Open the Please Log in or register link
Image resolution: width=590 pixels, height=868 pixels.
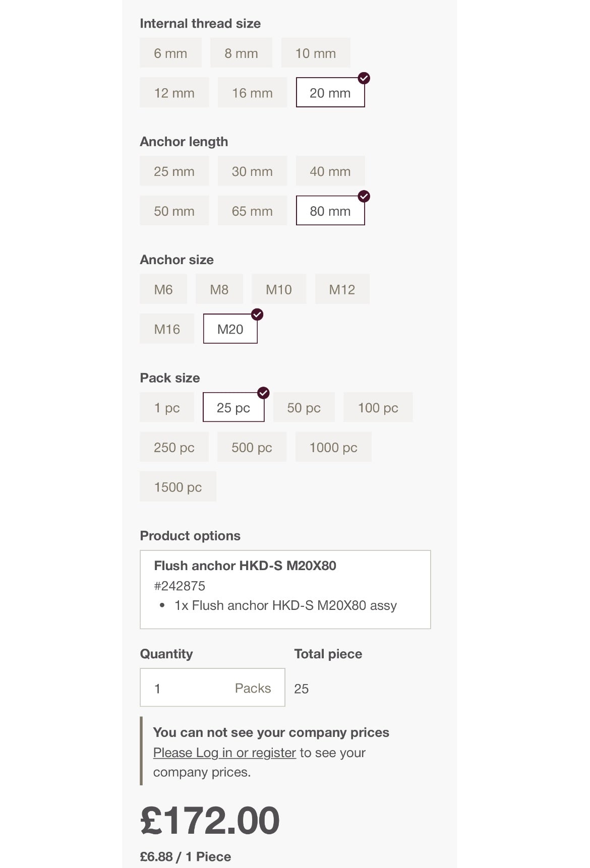point(224,753)
